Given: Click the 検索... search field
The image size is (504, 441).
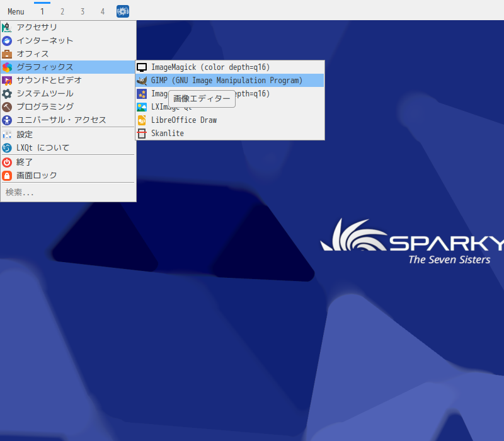Looking at the screenshot, I should coord(68,192).
